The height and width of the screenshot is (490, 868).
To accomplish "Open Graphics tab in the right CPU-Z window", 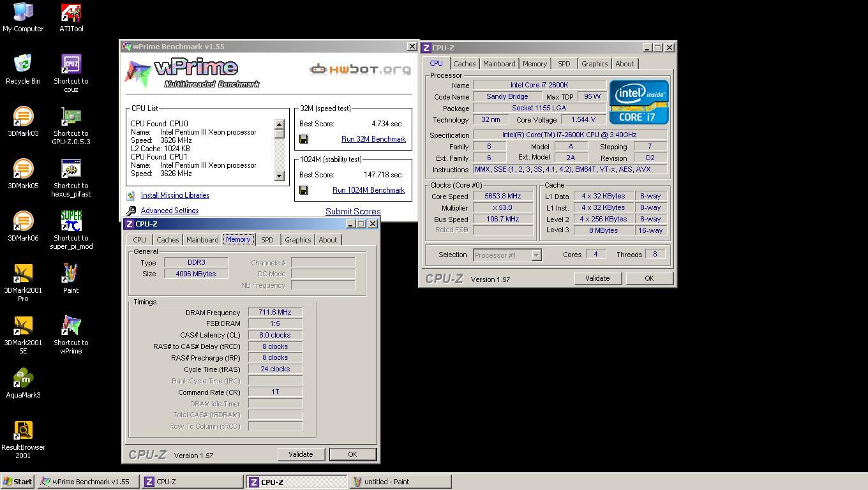I will (x=594, y=64).
